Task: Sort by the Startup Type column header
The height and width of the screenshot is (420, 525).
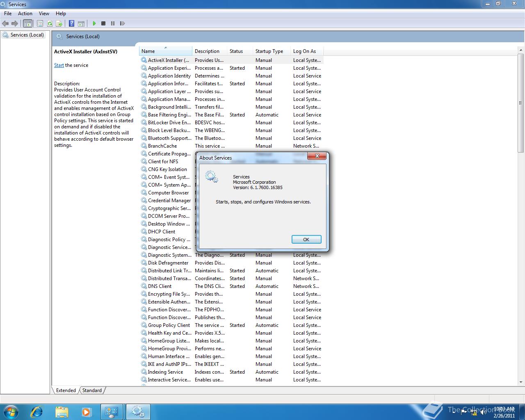Action: click(272, 51)
